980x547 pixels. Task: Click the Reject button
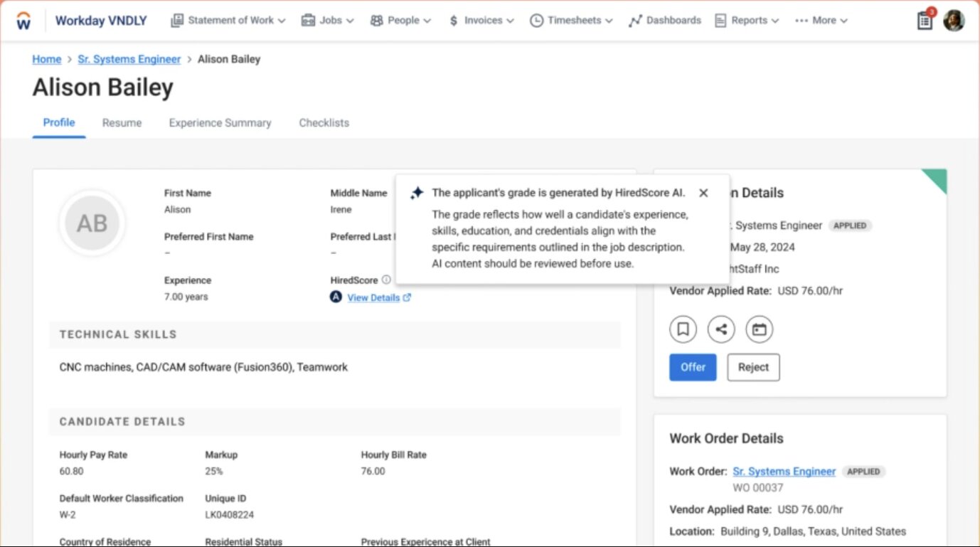coord(753,367)
